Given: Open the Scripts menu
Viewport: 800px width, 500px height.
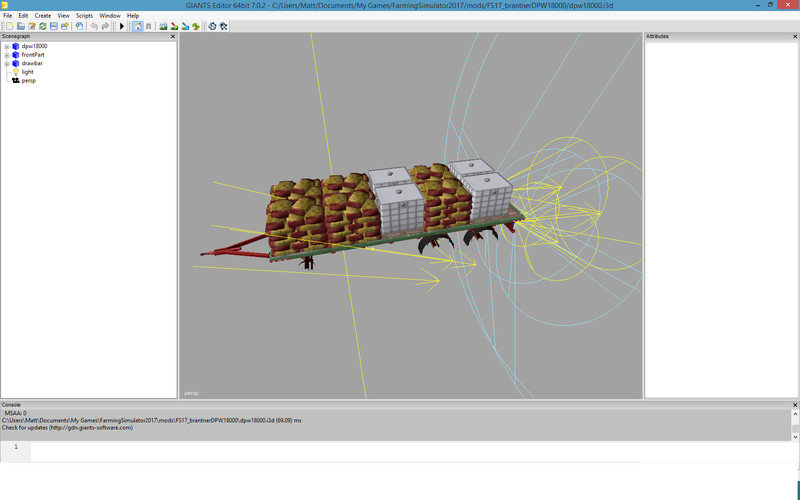Looking at the screenshot, I should 84,16.
